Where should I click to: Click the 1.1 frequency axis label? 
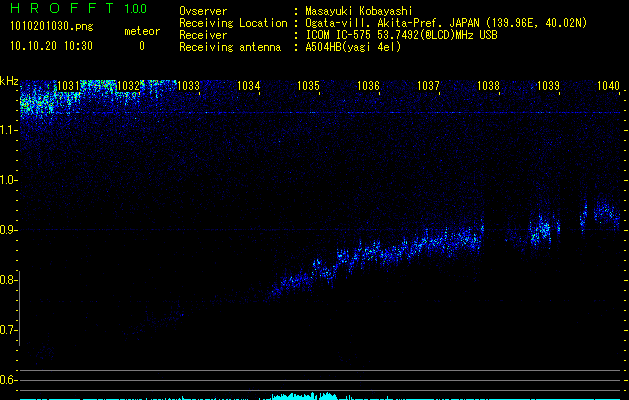tap(8, 130)
